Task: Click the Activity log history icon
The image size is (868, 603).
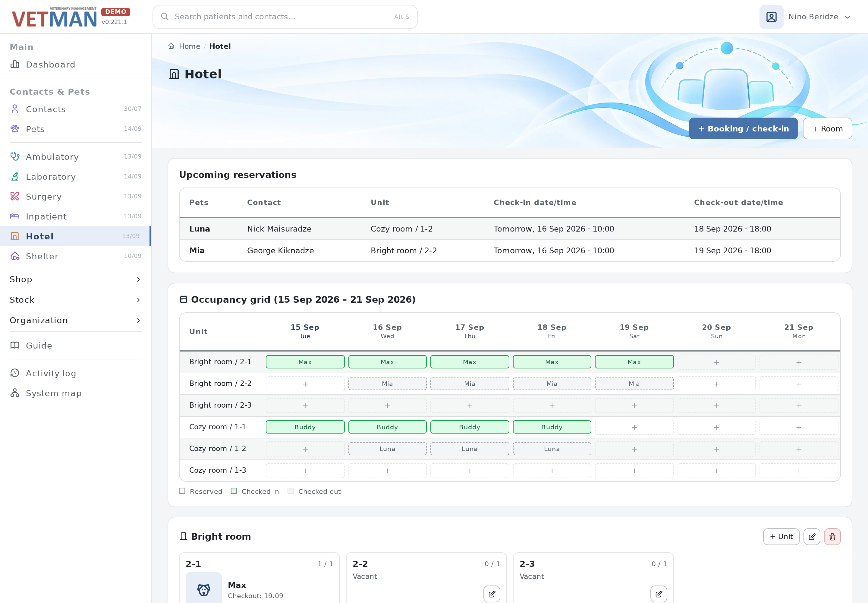Action: [x=15, y=373]
